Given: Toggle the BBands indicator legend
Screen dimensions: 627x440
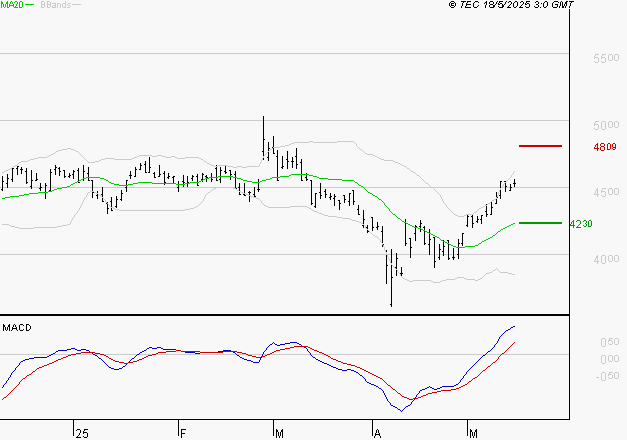Looking at the screenshot, I should pos(55,5).
